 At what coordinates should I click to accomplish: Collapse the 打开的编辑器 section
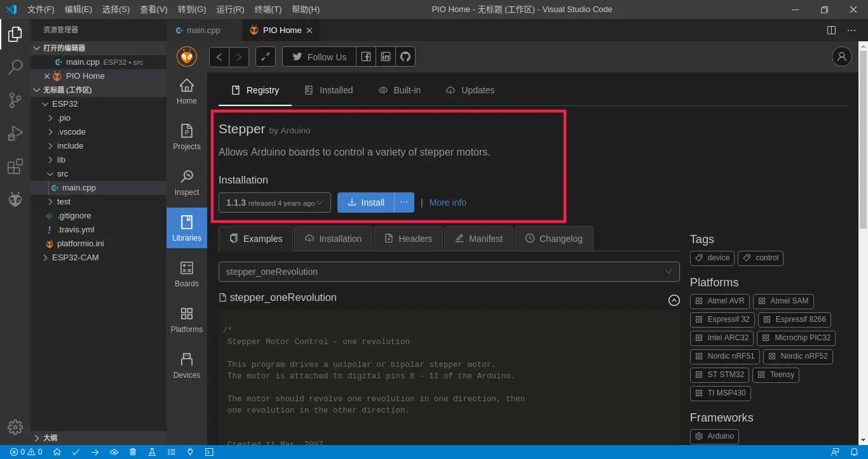98,48
